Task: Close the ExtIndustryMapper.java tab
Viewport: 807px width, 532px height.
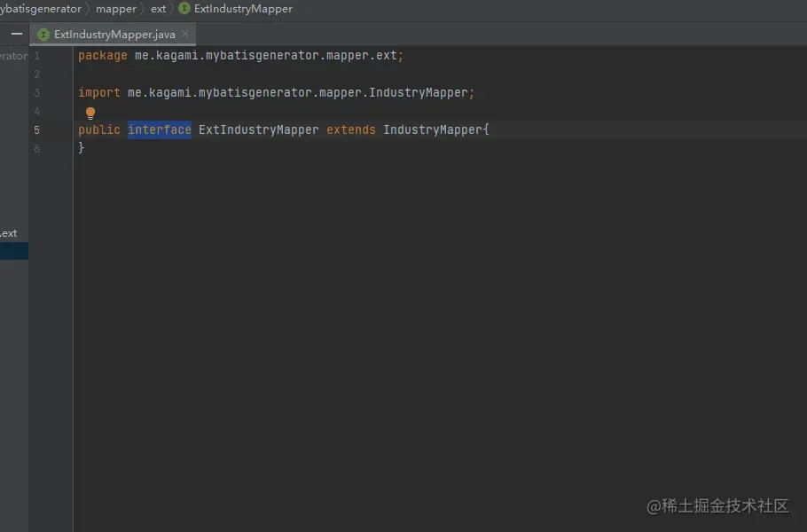Action: tap(185, 34)
